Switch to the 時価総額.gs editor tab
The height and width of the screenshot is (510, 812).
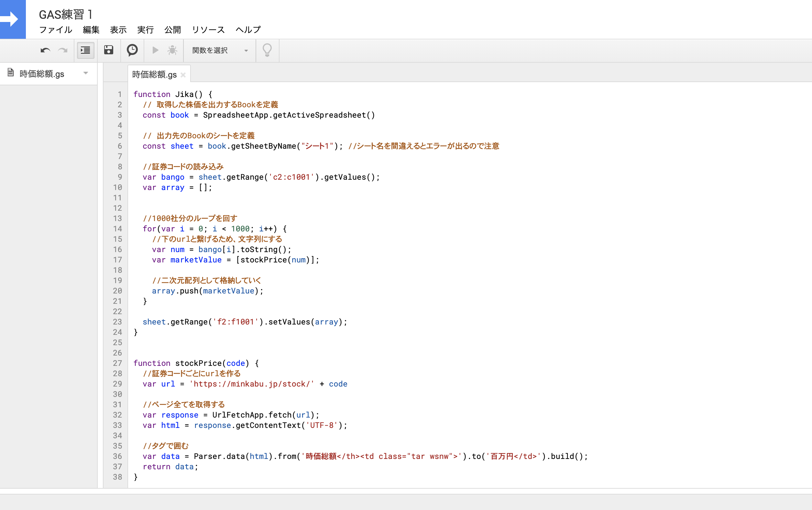154,74
